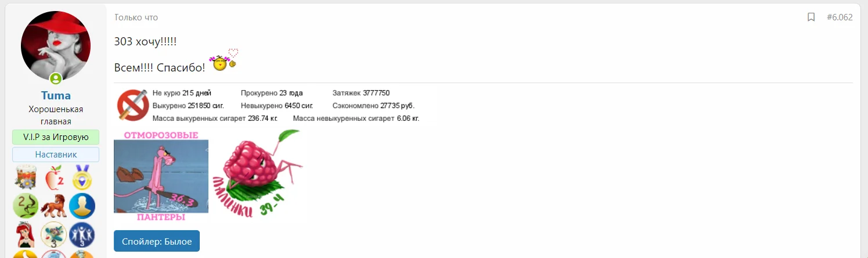Click the Easter cake badge

pyautogui.click(x=26, y=177)
